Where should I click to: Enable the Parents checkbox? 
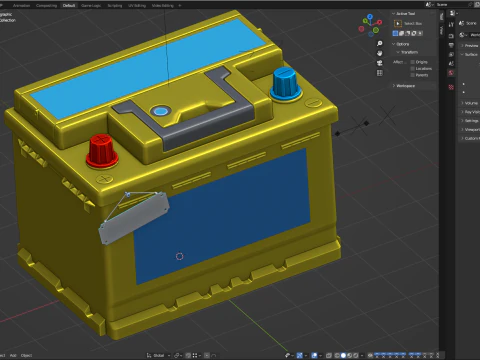click(413, 75)
